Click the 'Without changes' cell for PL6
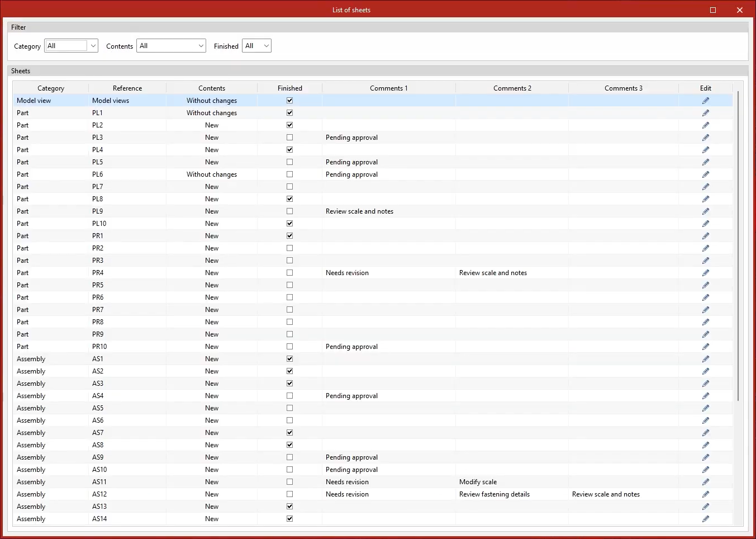Viewport: 756px width, 539px height. pos(212,174)
